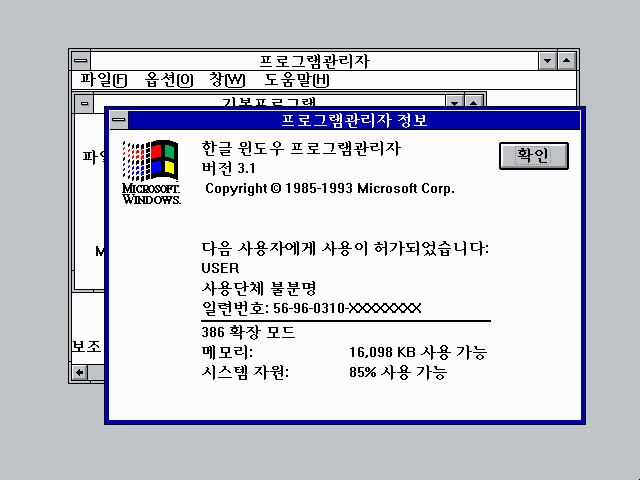Click the 사용단체 불분명 text
640x480 pixels.
click(x=259, y=288)
